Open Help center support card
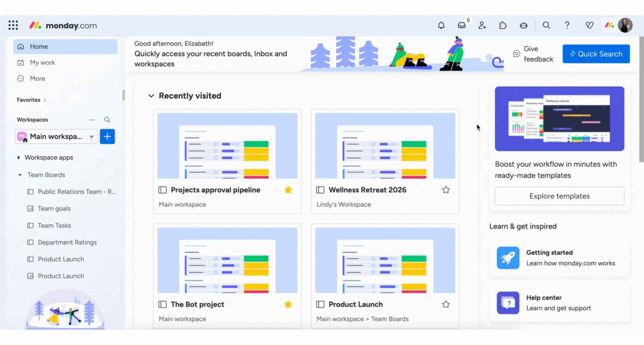 point(559,303)
